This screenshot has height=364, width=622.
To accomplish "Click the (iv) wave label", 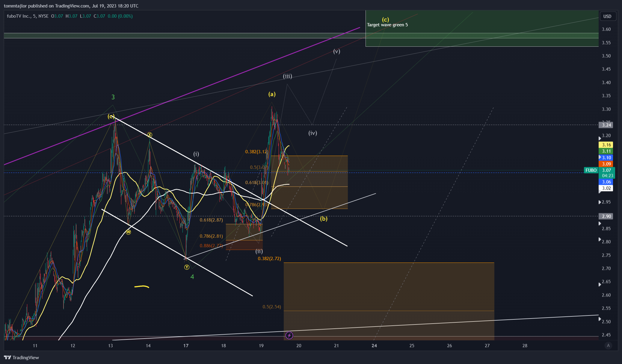I will [x=312, y=133].
